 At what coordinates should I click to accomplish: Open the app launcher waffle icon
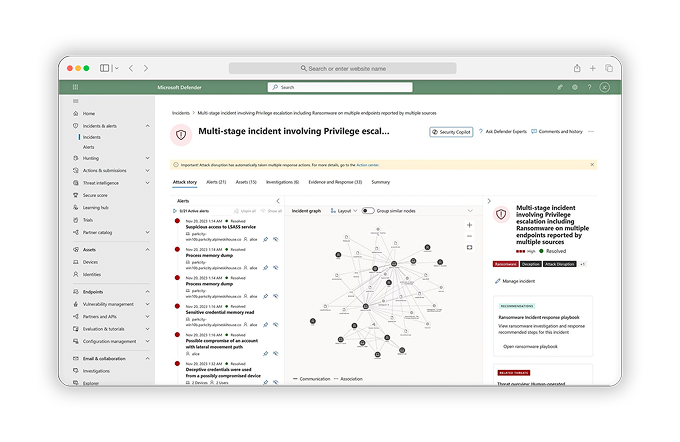coord(76,87)
